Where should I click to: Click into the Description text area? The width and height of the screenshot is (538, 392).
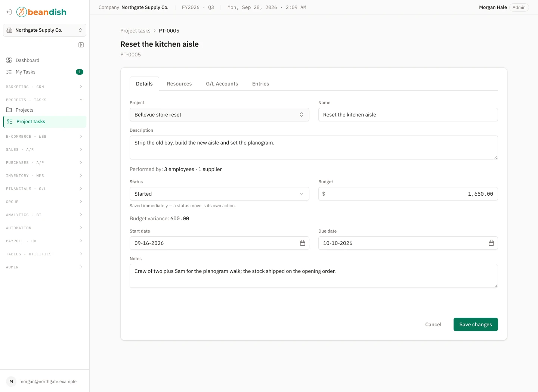coord(314,147)
